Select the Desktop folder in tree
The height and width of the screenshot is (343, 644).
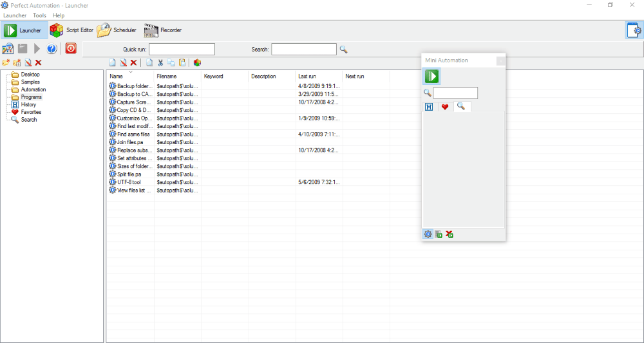30,75
